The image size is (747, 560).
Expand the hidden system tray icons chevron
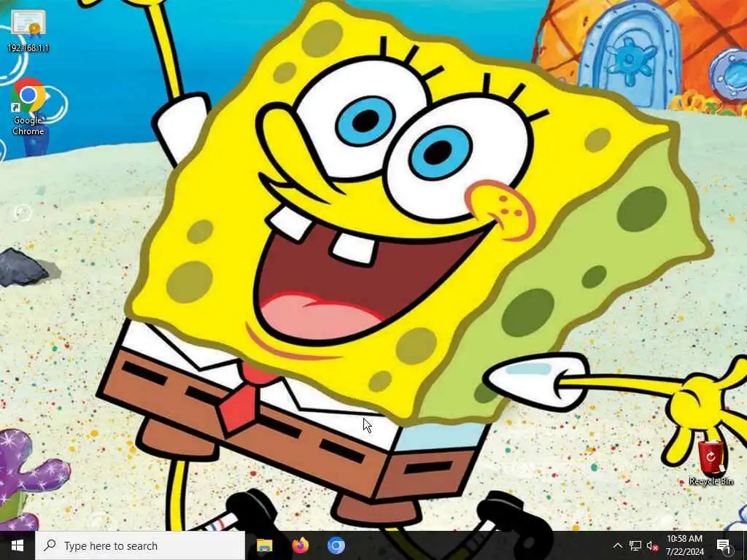point(617,545)
